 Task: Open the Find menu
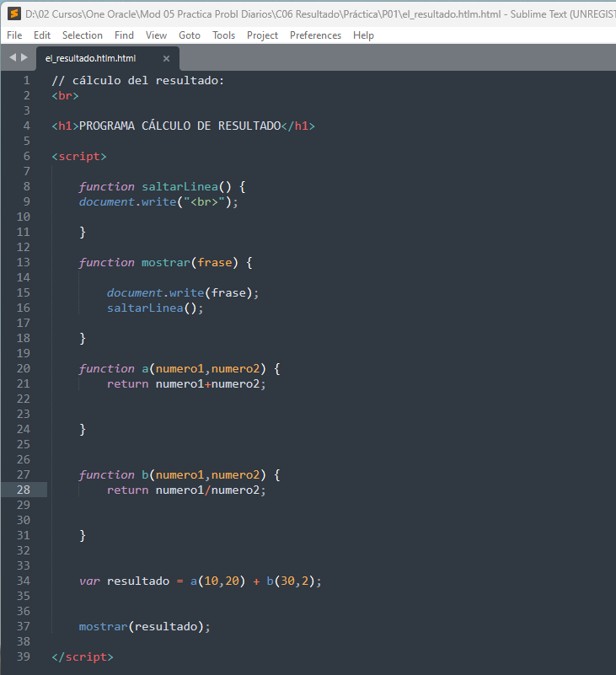pyautogui.click(x=124, y=35)
